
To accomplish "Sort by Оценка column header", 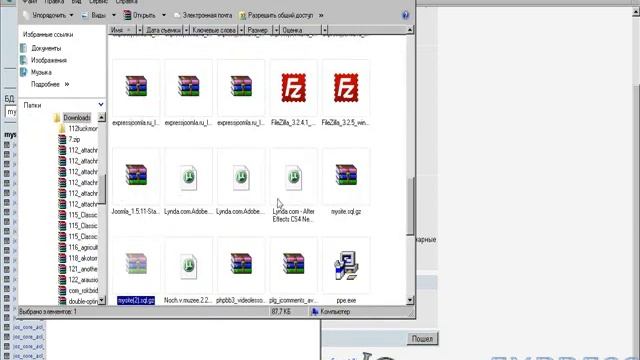I will [x=300, y=30].
